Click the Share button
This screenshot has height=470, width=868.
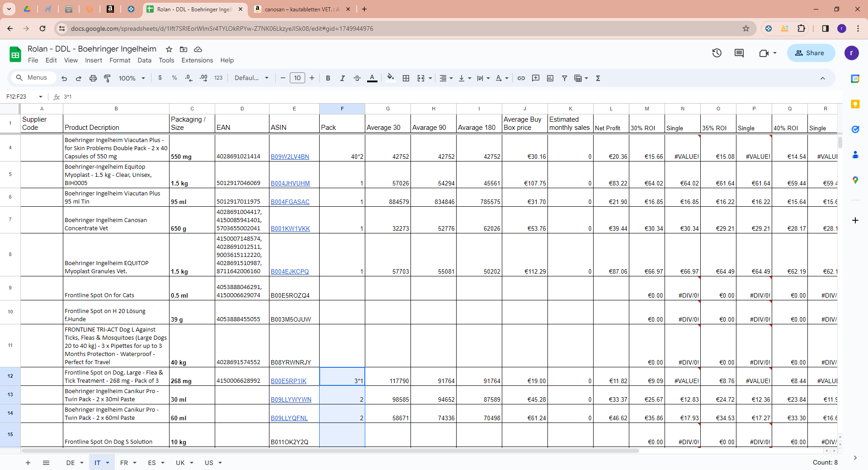[811, 53]
